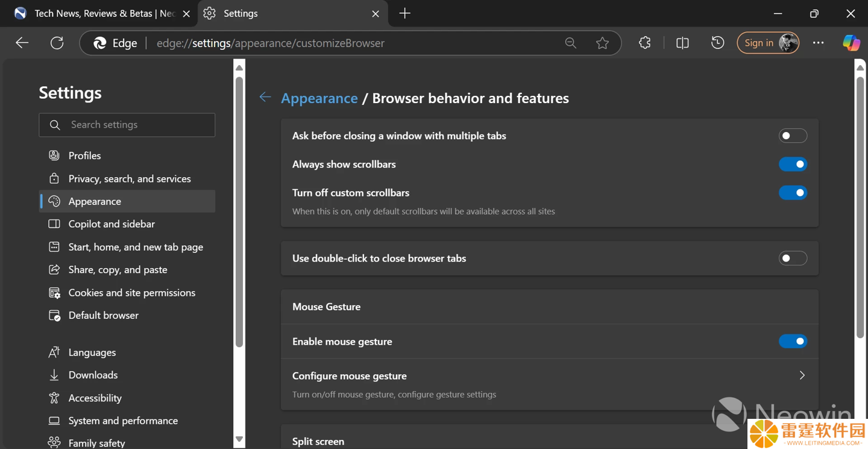Click the Split screen section heading

(x=318, y=442)
